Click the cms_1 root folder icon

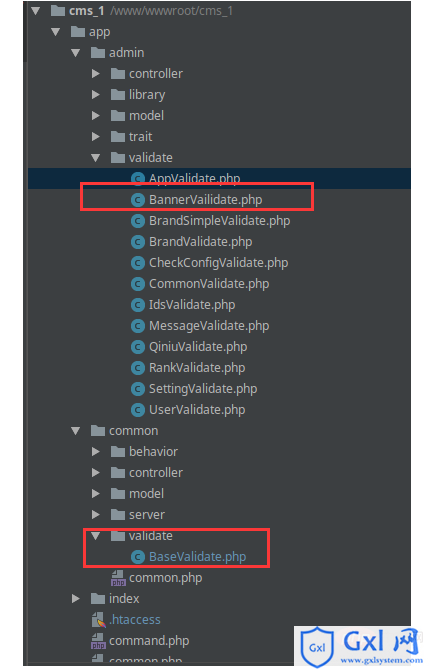58,11
